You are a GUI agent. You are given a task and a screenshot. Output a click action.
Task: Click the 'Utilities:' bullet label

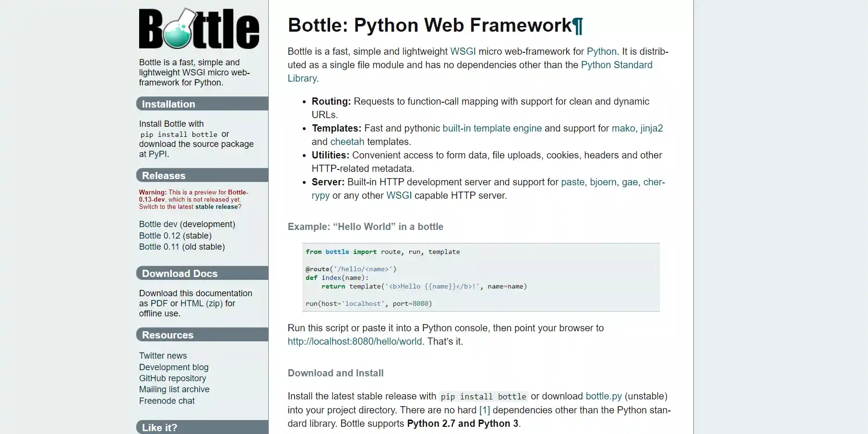(331, 155)
